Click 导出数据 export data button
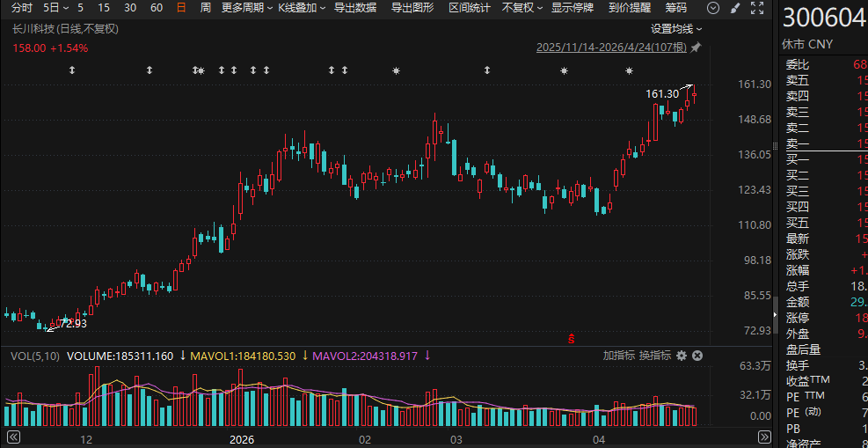868x448 pixels. 355,8
